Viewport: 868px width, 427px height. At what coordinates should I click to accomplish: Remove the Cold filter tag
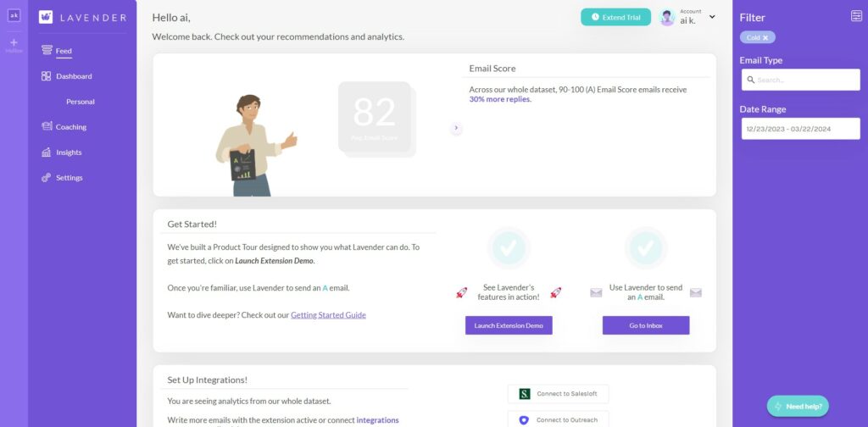[765, 37]
